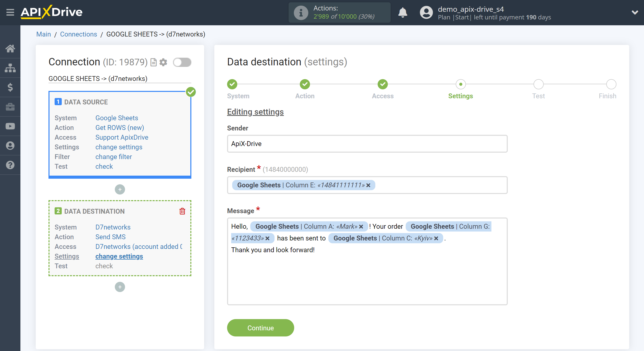Open Google Sheets system link
The image size is (644, 351).
pos(117,118)
